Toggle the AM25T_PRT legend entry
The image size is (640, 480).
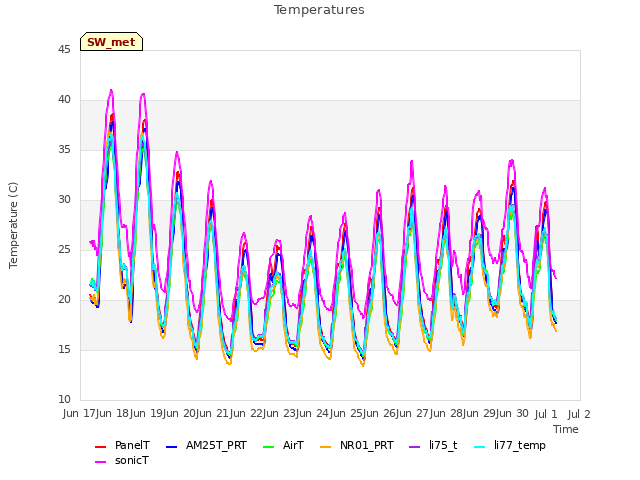coord(206,445)
